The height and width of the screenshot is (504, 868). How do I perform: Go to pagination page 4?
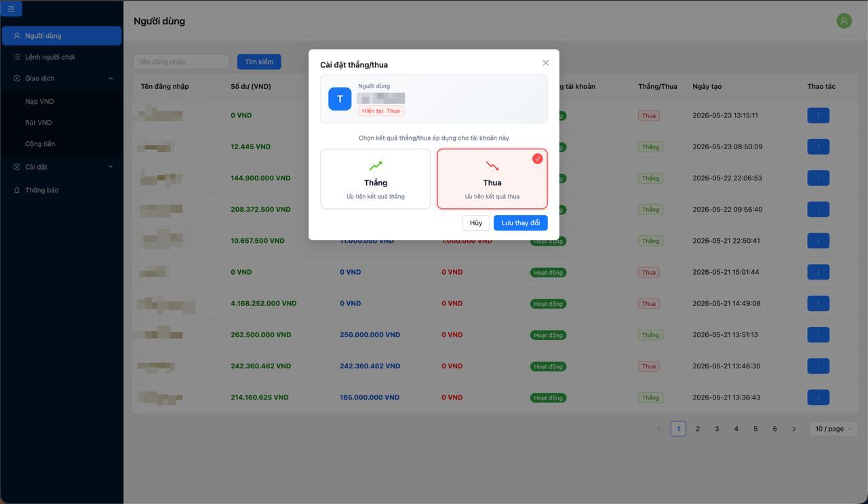pos(736,429)
